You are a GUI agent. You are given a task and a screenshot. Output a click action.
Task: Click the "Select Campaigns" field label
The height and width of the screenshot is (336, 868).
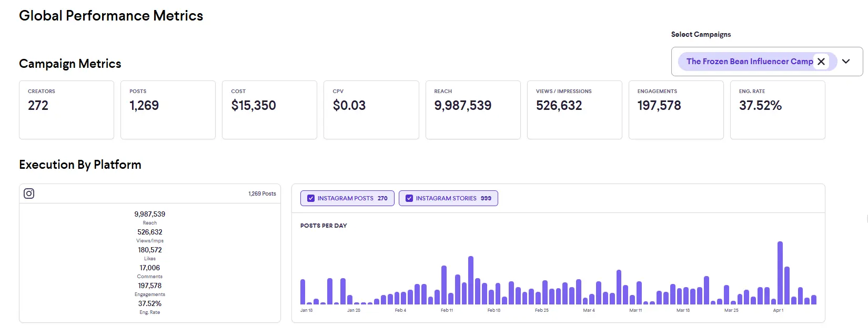tap(701, 34)
